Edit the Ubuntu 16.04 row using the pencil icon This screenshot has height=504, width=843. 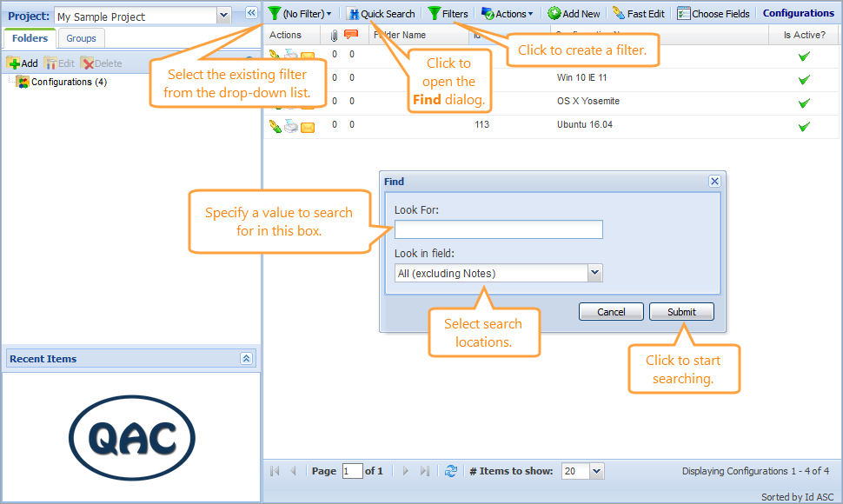click(275, 125)
